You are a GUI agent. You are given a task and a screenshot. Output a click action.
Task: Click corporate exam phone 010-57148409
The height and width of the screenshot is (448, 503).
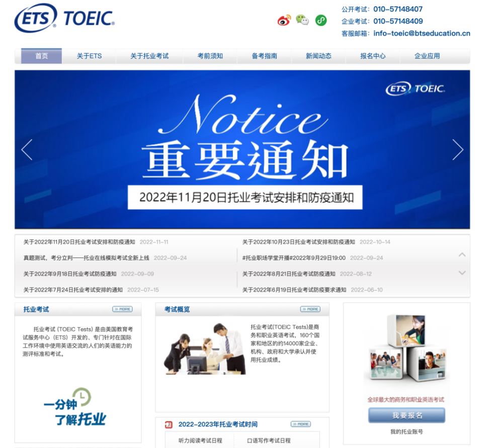coord(398,21)
